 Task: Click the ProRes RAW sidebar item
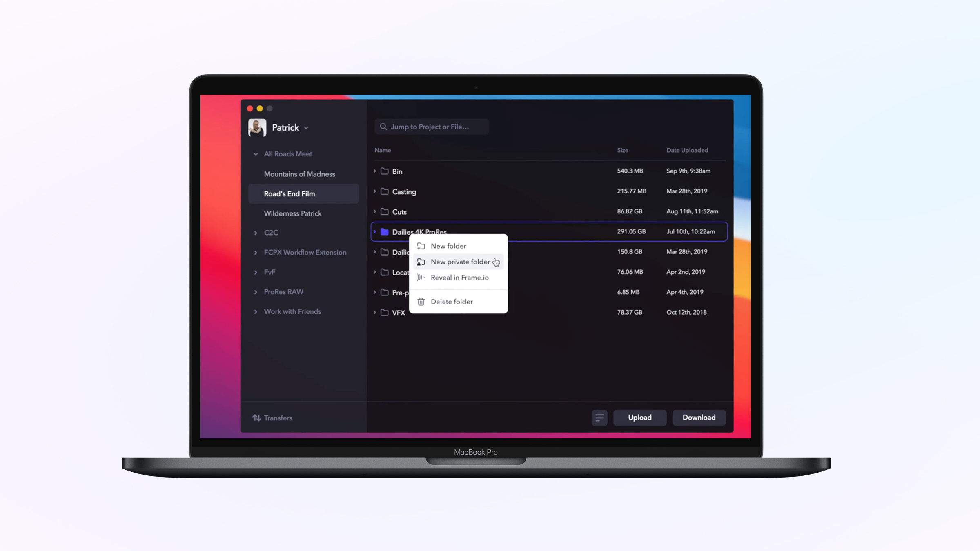tap(283, 291)
